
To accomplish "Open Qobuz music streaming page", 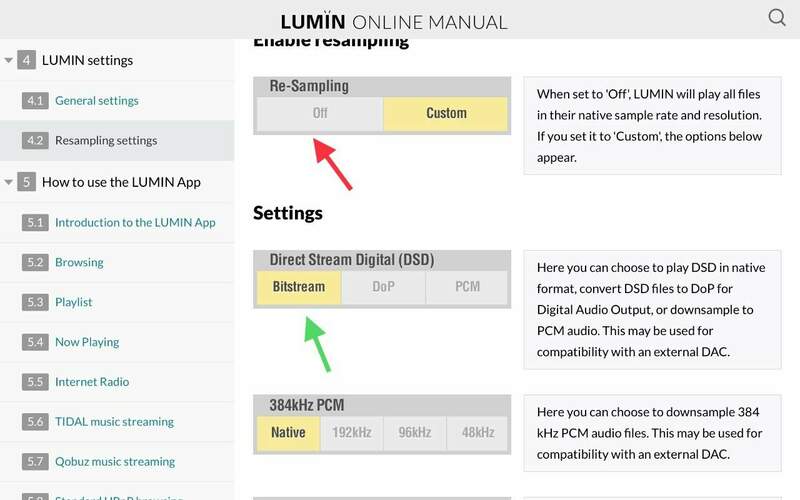I will pyautogui.click(x=115, y=461).
